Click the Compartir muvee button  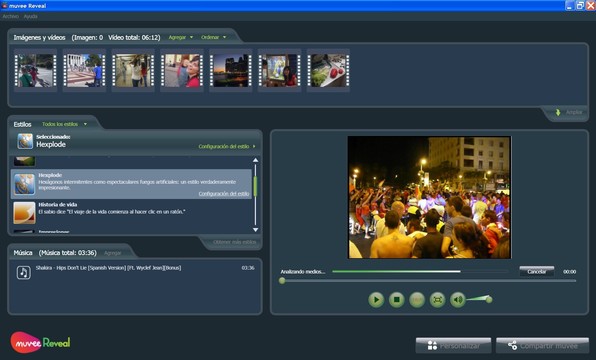pos(542,346)
